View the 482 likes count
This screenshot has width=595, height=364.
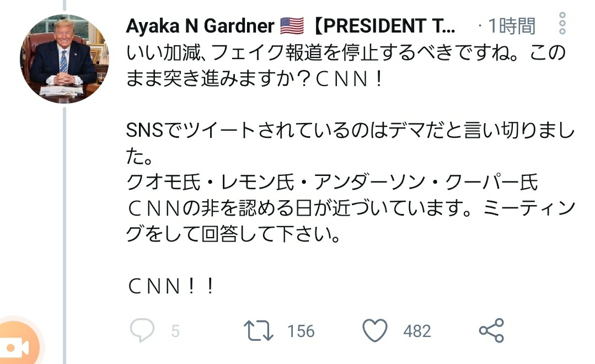pyautogui.click(x=417, y=331)
